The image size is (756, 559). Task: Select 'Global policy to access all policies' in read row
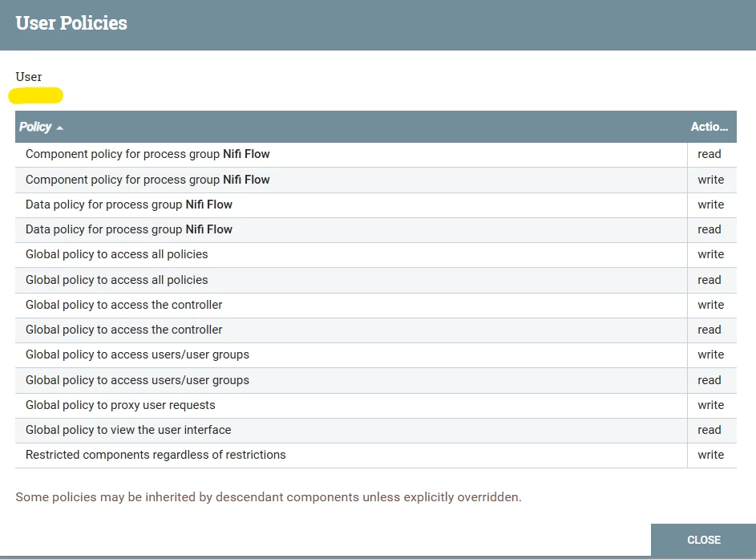117,280
